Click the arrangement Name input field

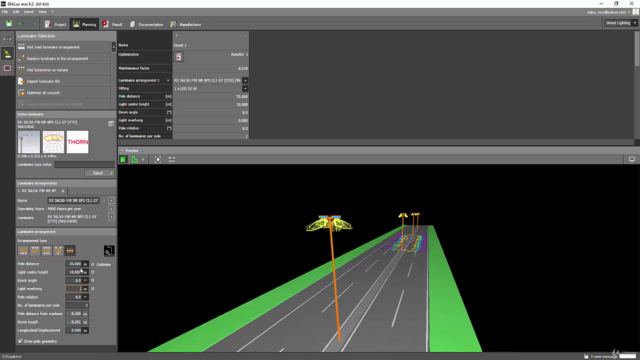coord(73,200)
